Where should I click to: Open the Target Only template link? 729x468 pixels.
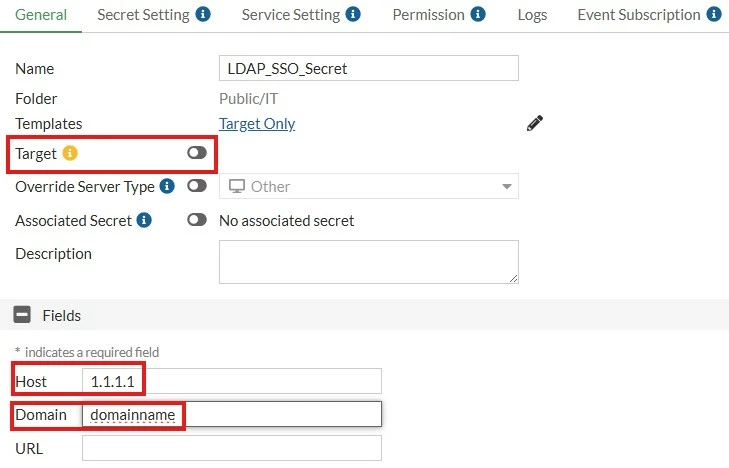(257, 124)
